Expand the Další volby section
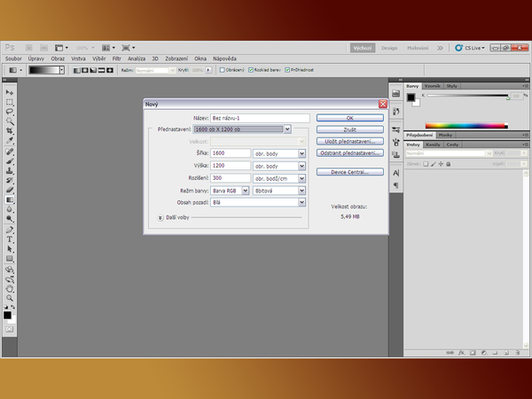This screenshot has width=532, height=399. [160, 216]
